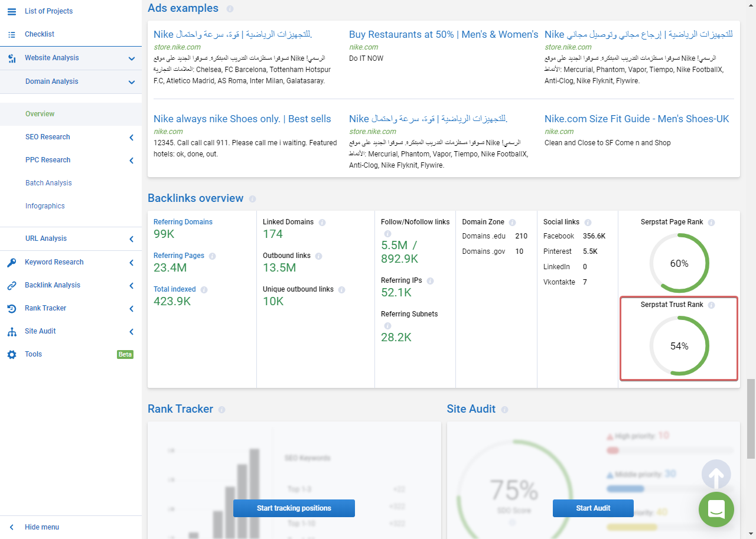
Task: Click the Rank Tracker history icon
Action: 12,309
